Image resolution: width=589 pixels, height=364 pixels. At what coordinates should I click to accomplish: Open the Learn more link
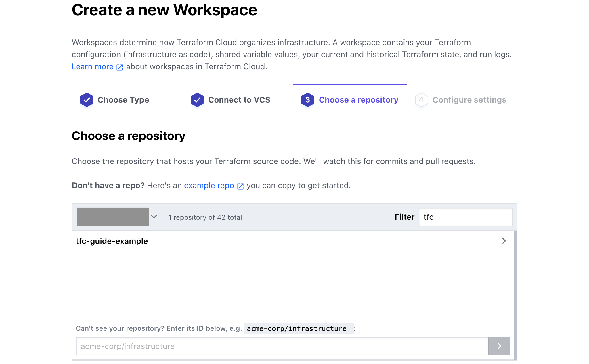pyautogui.click(x=93, y=67)
